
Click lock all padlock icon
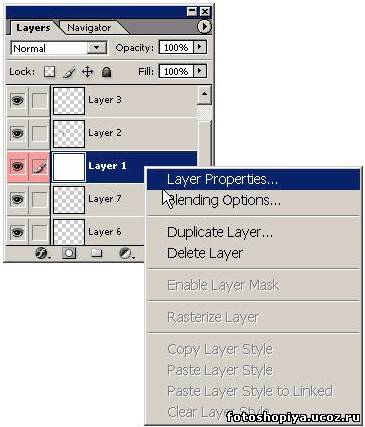click(x=106, y=72)
